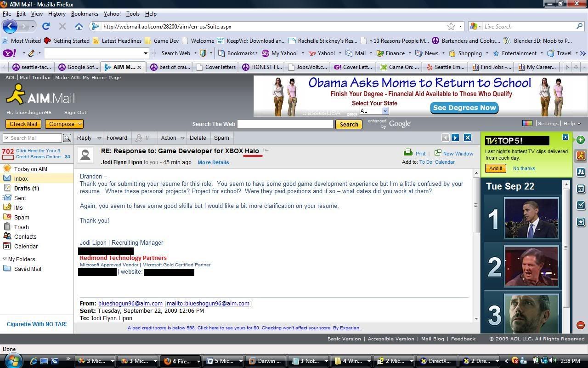Close the open message with the X icon
The image size is (588, 368).
(x=468, y=138)
